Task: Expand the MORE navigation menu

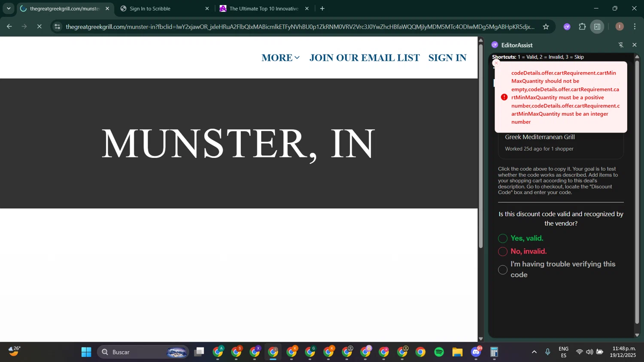Action: click(281, 57)
